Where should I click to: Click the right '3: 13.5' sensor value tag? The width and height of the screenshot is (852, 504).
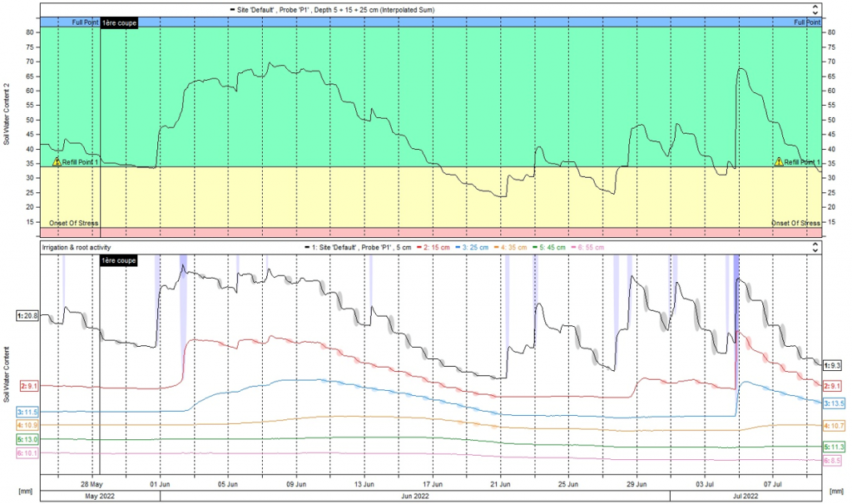tap(833, 403)
